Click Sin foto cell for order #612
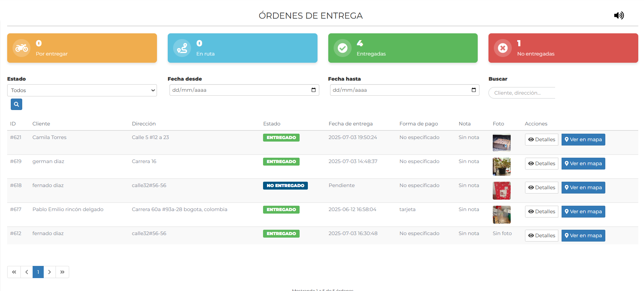644x291 pixels. pyautogui.click(x=502, y=233)
